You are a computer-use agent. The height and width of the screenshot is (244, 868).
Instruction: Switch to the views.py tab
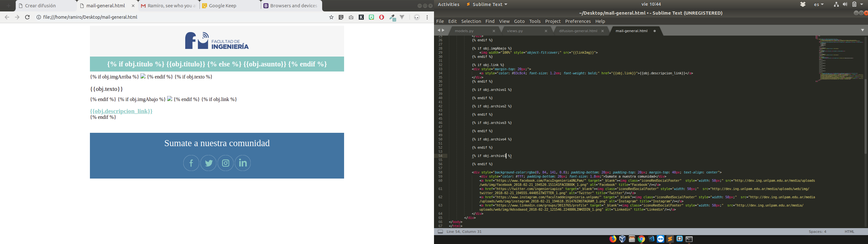(x=515, y=31)
